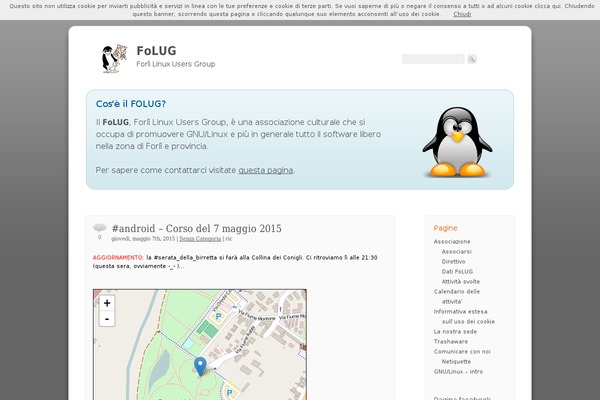
Task: Click the post date 'giovedì, maggio 7th, 2015'
Action: tap(143, 238)
